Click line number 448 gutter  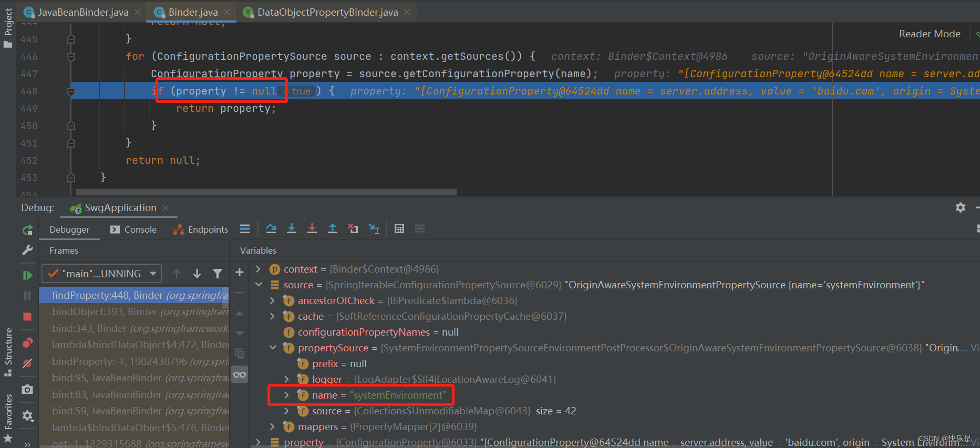point(29,91)
